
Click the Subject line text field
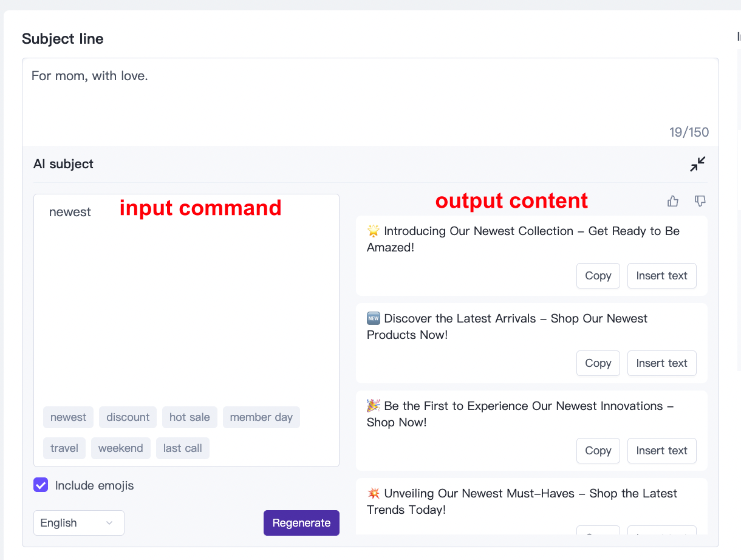point(370,97)
